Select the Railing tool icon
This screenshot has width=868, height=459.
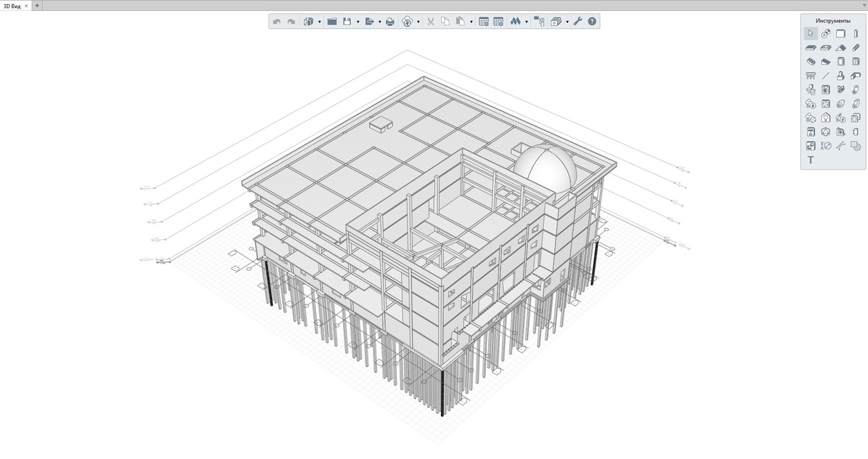(x=810, y=76)
